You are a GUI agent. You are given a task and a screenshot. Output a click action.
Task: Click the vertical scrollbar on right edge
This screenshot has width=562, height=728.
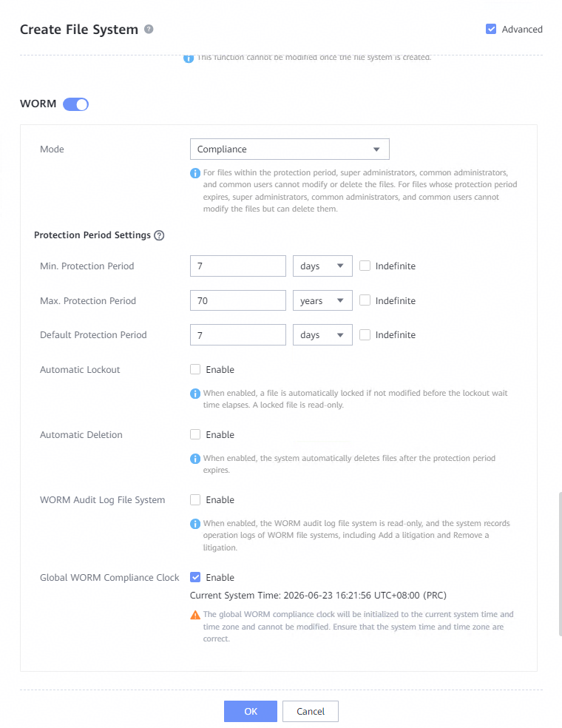coord(560,564)
